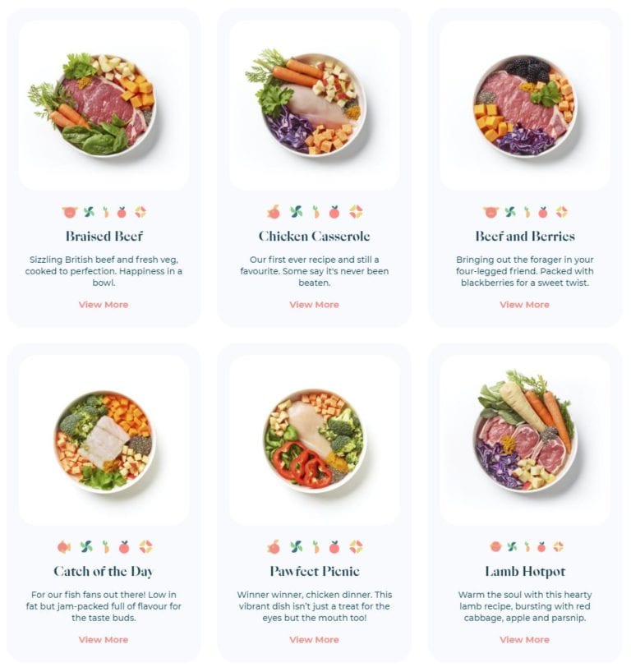Open View More for Beef and Berries
Viewport: 631px width, 672px height.
525,304
